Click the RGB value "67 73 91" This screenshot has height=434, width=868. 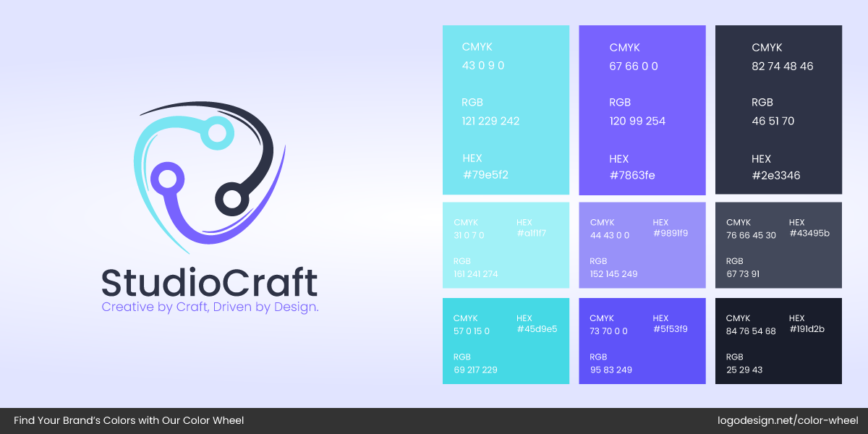(x=743, y=274)
